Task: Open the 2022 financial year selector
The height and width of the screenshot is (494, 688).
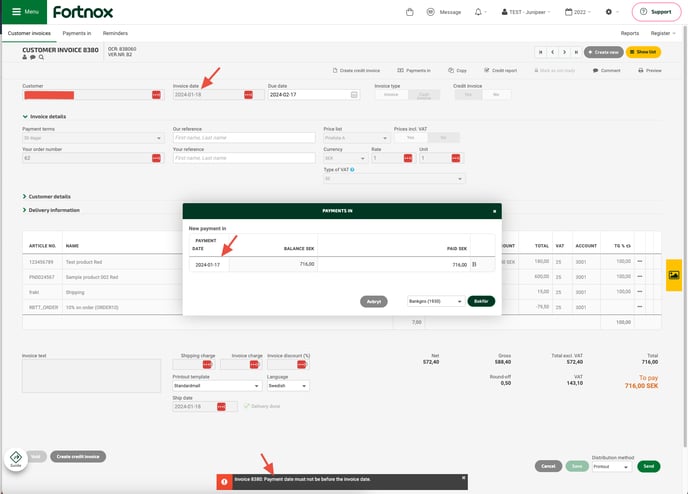Action: (x=577, y=12)
